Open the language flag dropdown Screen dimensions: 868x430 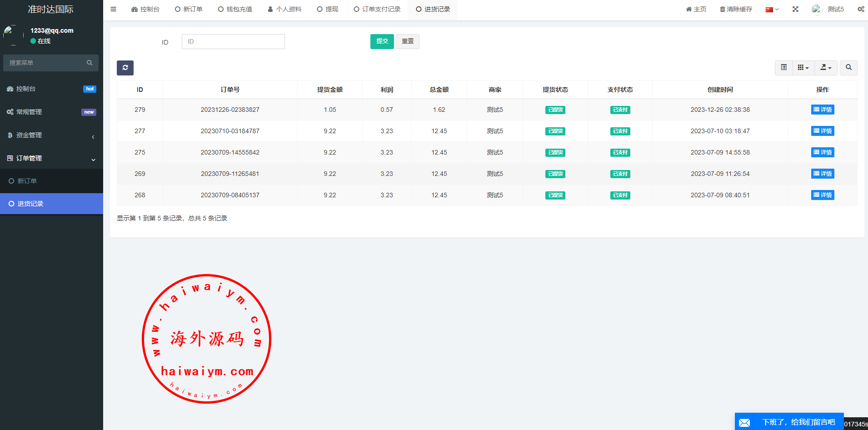772,9
